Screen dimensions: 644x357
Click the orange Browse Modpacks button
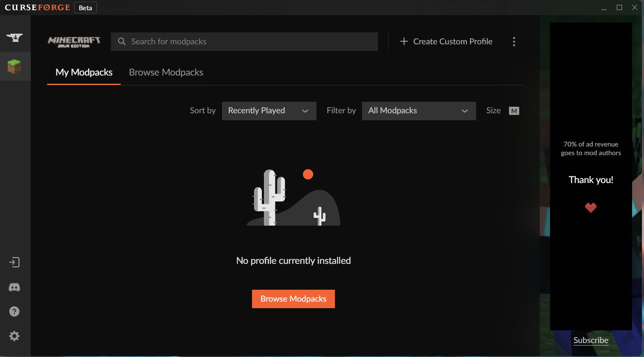click(x=293, y=299)
